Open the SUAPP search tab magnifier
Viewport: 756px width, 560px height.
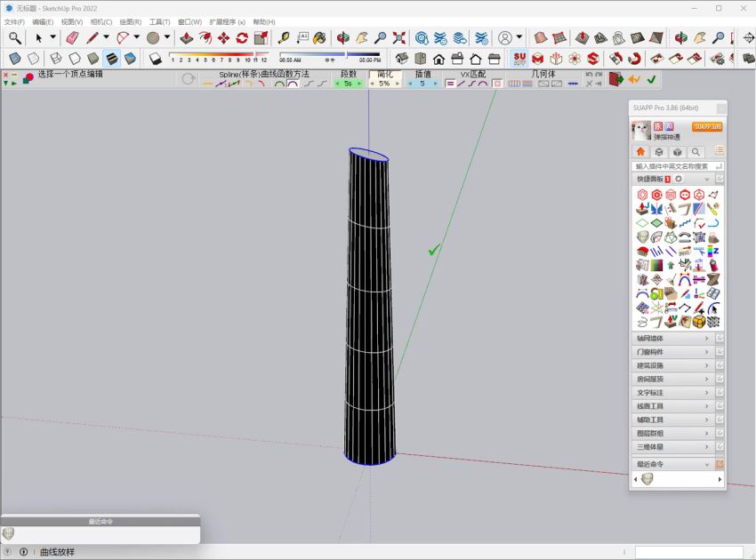(x=696, y=152)
